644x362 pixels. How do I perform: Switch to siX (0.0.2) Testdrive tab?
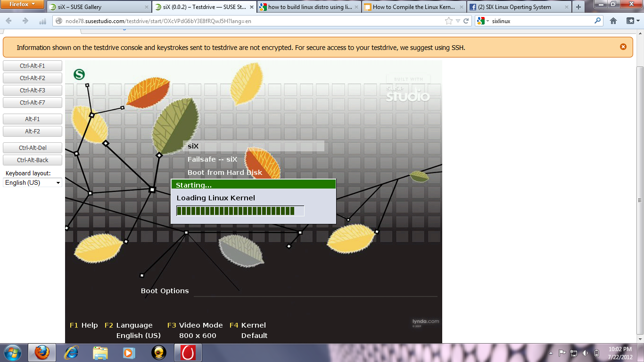204,7
